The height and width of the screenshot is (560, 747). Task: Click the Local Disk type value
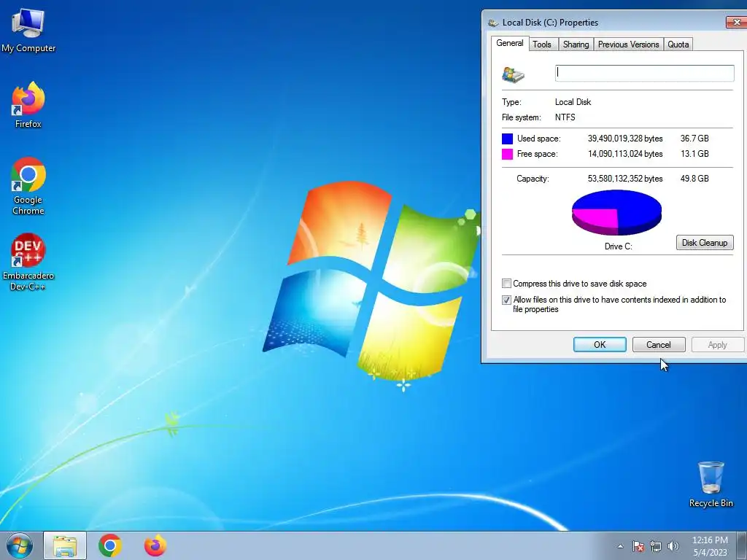click(573, 102)
